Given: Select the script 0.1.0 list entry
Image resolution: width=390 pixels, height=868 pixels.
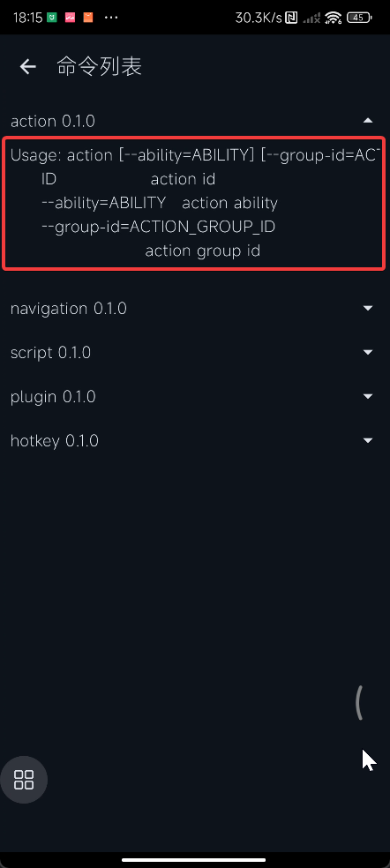Looking at the screenshot, I should point(195,353).
